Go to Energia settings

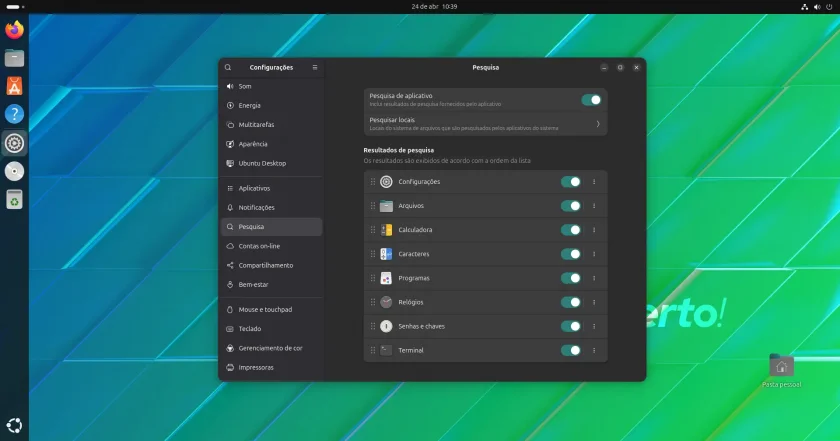[272, 106]
